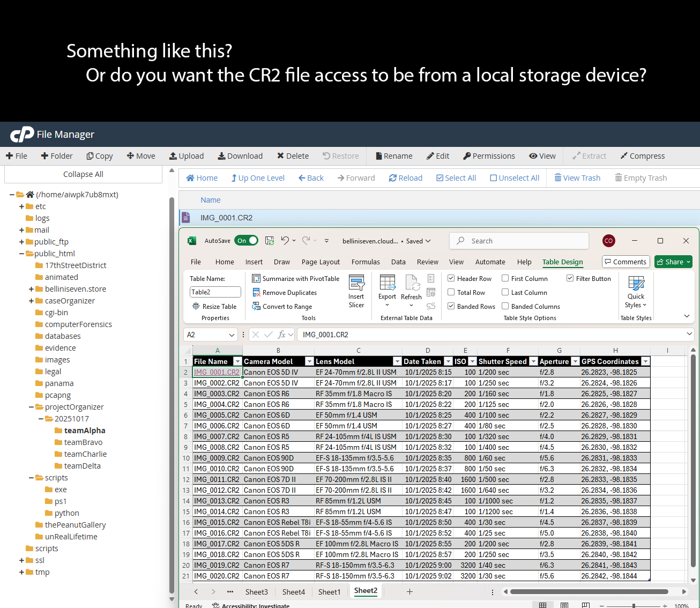700x608 pixels.
Task: Toggle the AutoSave switch off
Action: tap(246, 241)
